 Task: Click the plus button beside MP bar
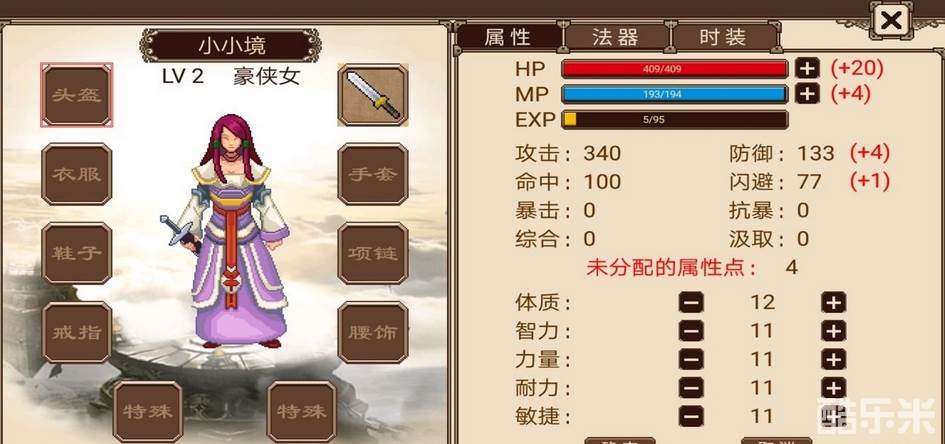point(808,94)
